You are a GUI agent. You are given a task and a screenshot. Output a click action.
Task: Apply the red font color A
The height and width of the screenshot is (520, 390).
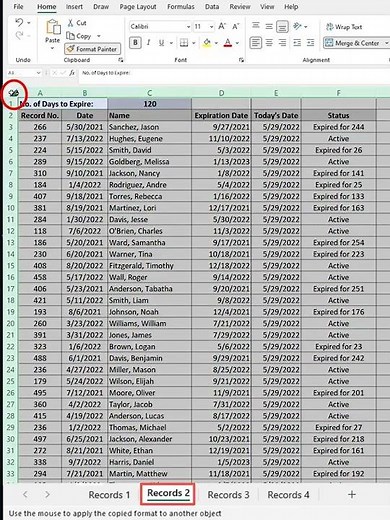click(x=228, y=43)
